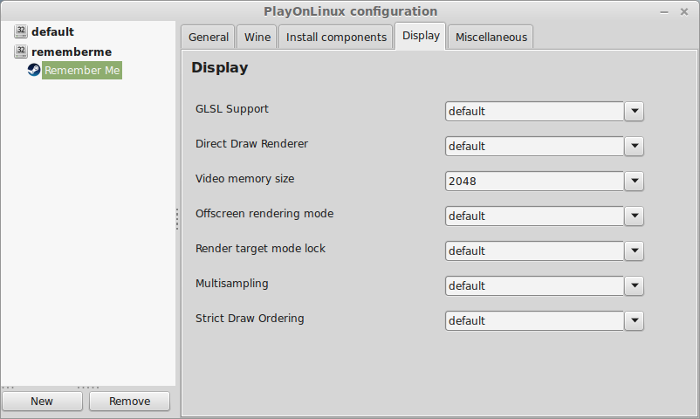
Task: Open Strict Draw Ordering dropdown arrow
Action: 634,320
